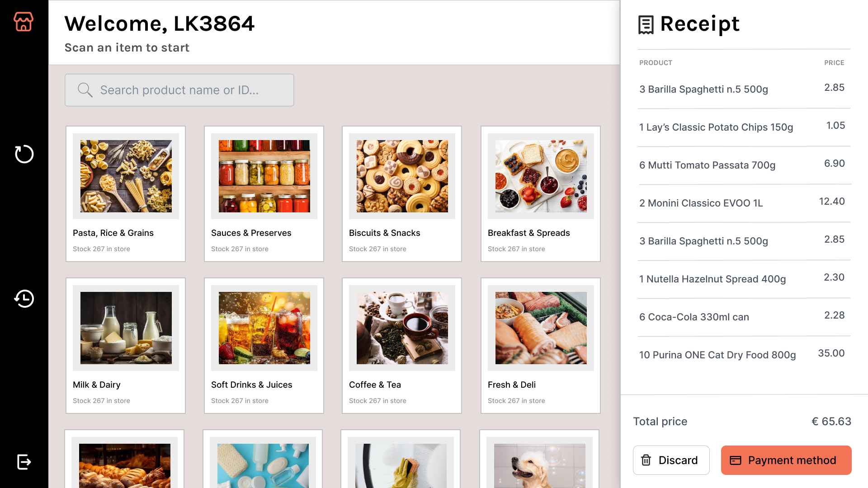Screen dimensions: 868x488
Task: Select the Sauces & Preserves category
Action: [264, 194]
